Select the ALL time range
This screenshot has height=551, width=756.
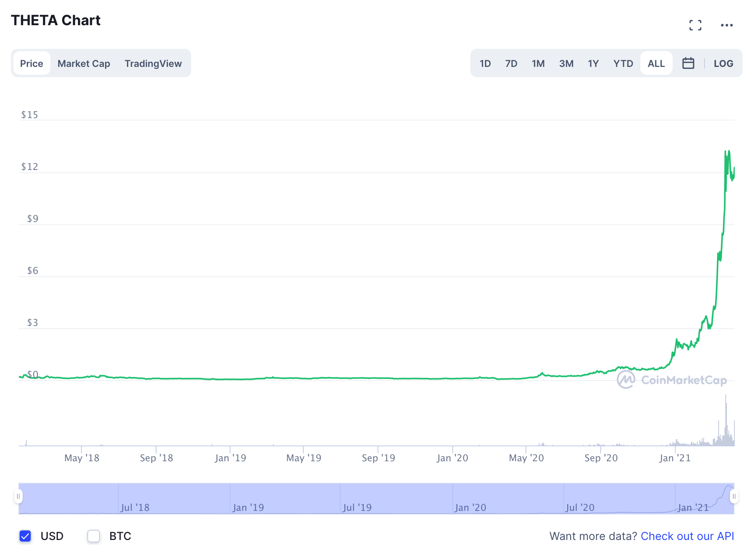(656, 63)
